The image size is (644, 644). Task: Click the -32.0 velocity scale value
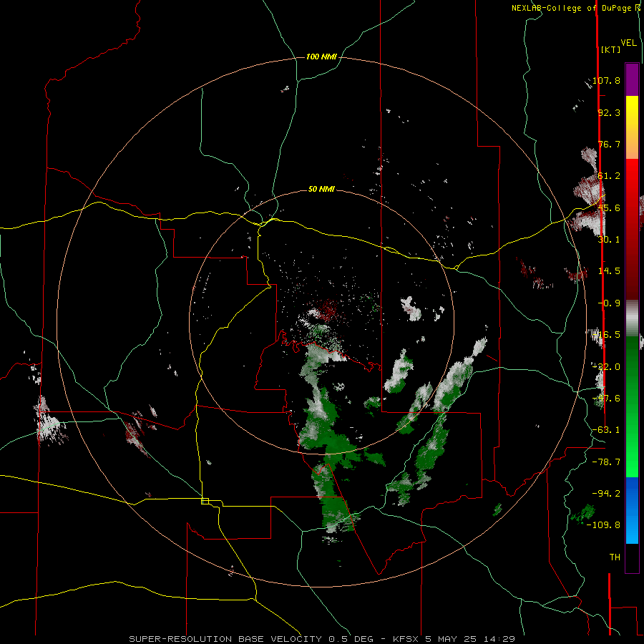pos(606,367)
